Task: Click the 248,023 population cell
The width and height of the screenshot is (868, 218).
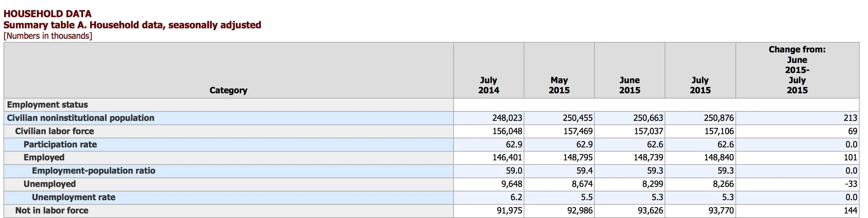Action: pyautogui.click(x=507, y=118)
